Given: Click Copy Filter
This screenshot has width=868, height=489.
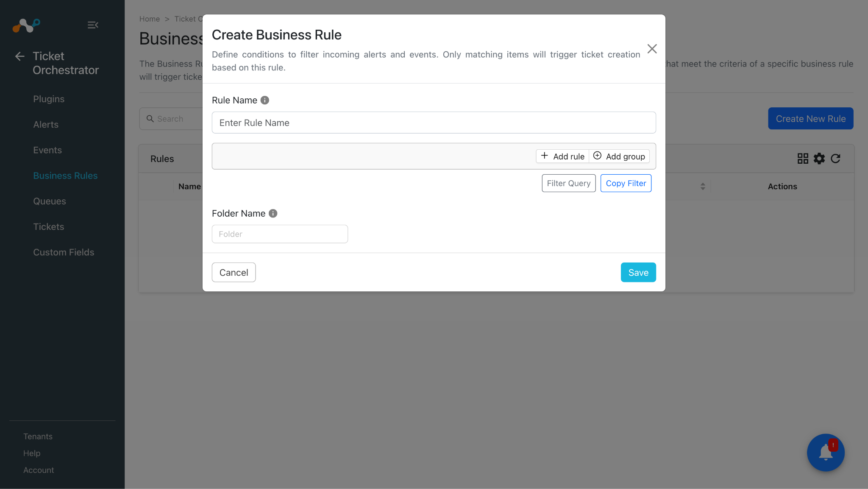Looking at the screenshot, I should coord(626,183).
